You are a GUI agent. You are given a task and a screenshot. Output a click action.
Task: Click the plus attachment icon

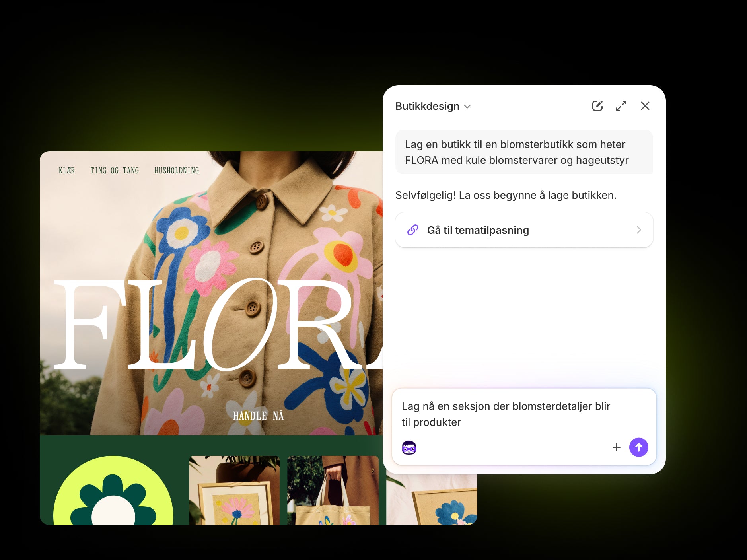pyautogui.click(x=617, y=447)
